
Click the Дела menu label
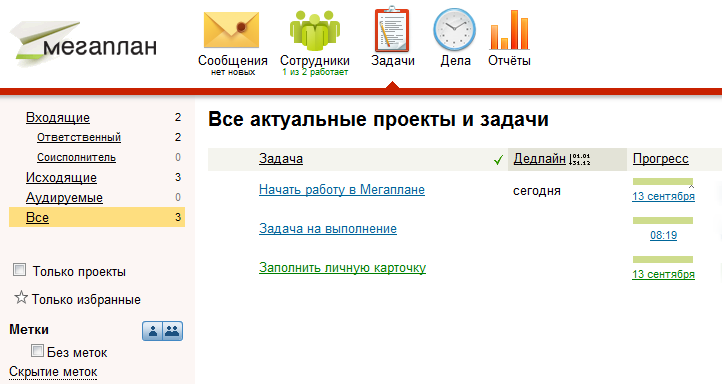click(x=455, y=61)
